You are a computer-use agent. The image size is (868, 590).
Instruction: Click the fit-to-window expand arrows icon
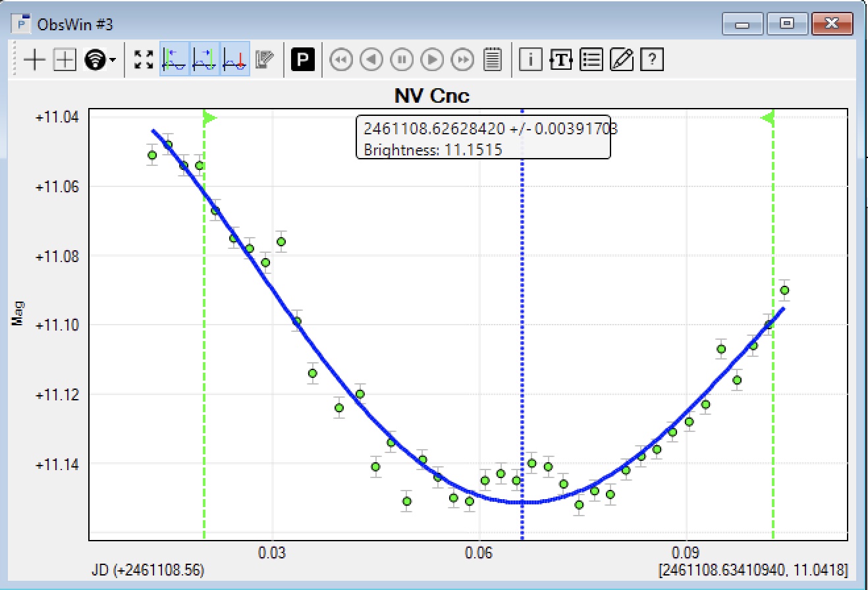pyautogui.click(x=144, y=60)
